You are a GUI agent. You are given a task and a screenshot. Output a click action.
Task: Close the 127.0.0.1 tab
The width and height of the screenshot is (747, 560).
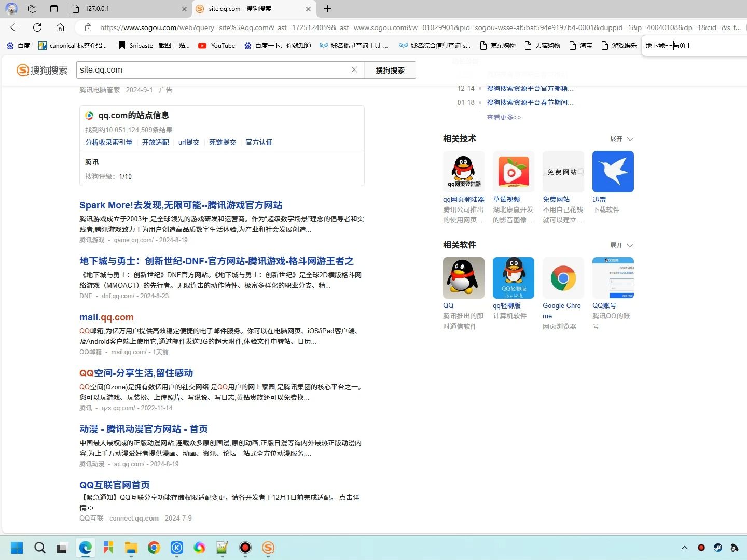click(184, 9)
